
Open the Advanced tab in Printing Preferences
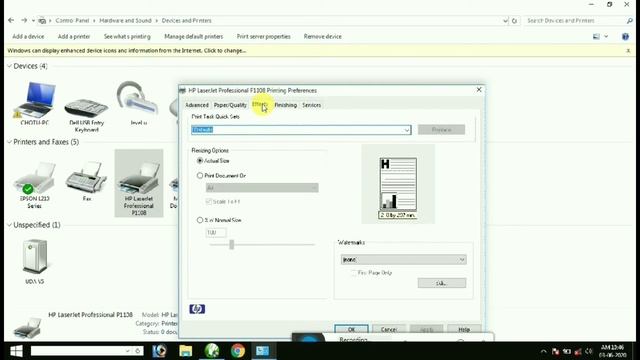[x=197, y=105]
